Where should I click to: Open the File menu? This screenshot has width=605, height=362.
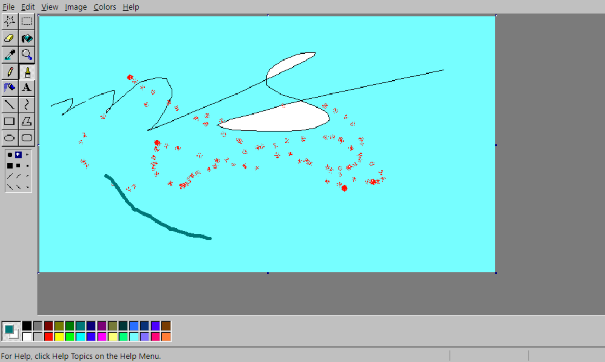pos(8,7)
